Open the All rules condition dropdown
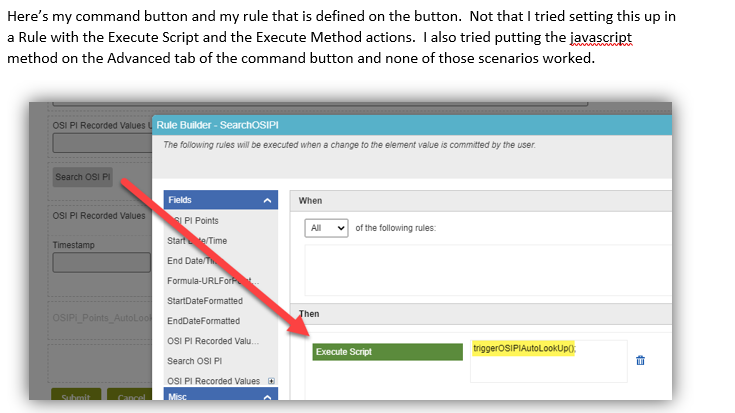Viewport: 735px width, 413px height. coord(328,228)
